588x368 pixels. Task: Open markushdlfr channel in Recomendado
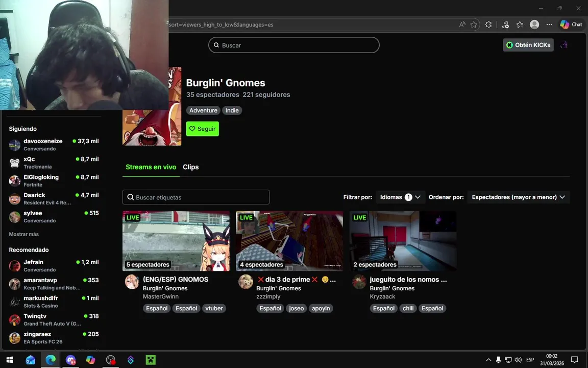(x=54, y=302)
